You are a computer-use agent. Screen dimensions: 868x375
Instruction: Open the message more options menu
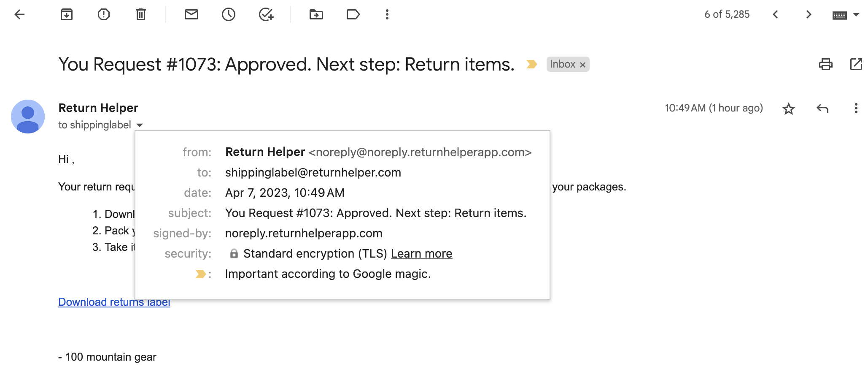(856, 108)
